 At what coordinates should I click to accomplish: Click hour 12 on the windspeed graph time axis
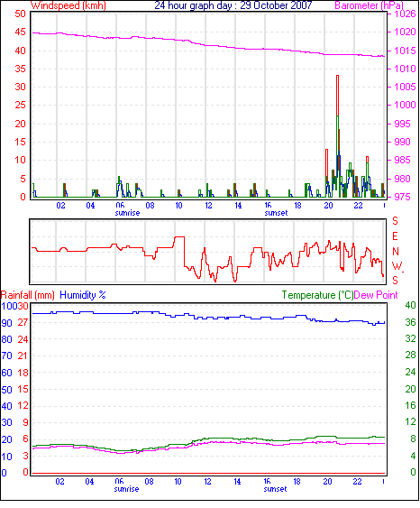click(208, 206)
